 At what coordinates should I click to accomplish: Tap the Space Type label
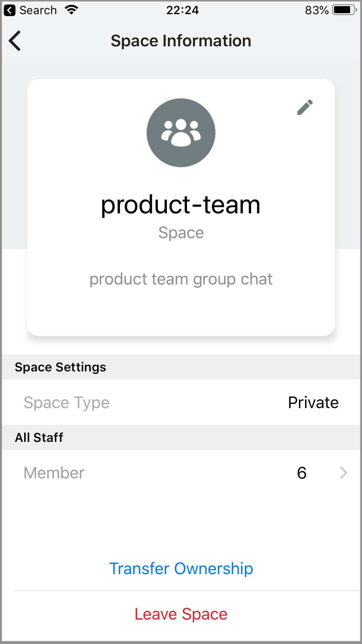point(67,403)
